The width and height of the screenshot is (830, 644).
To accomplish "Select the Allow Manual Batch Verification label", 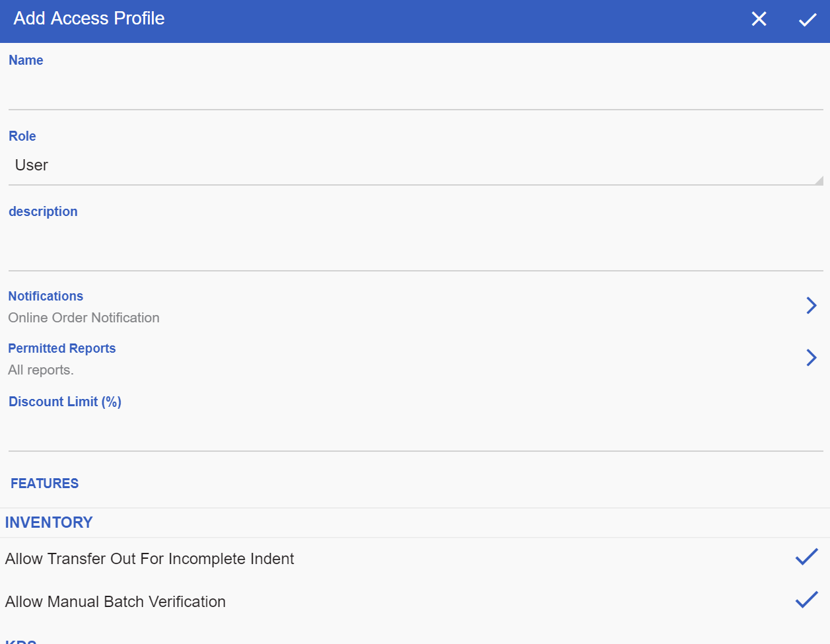I will pyautogui.click(x=116, y=602).
